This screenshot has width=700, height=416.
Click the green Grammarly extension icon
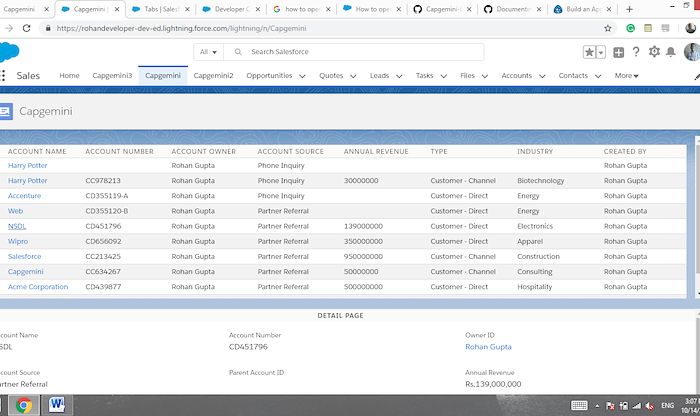coord(630,28)
